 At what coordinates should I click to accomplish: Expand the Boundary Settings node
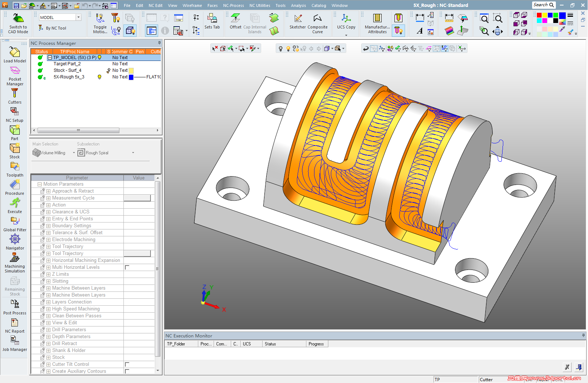[x=48, y=226]
